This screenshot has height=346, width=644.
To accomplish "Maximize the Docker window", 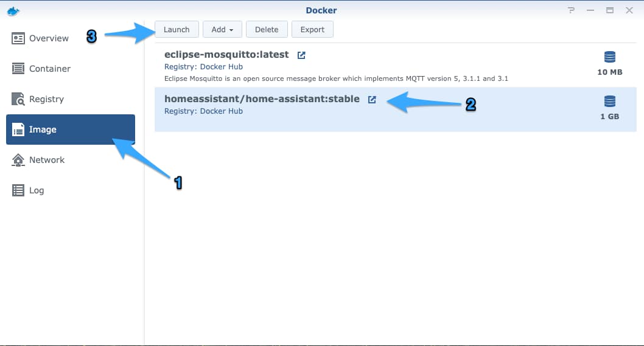I will [x=609, y=10].
